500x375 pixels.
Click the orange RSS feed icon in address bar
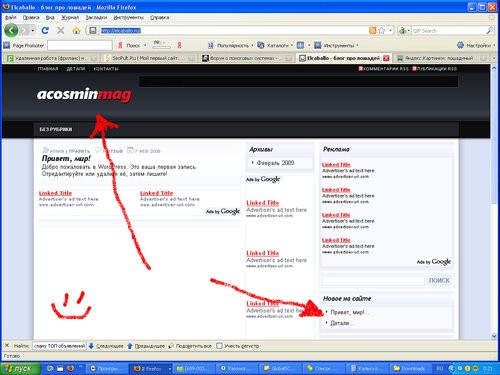(372, 31)
